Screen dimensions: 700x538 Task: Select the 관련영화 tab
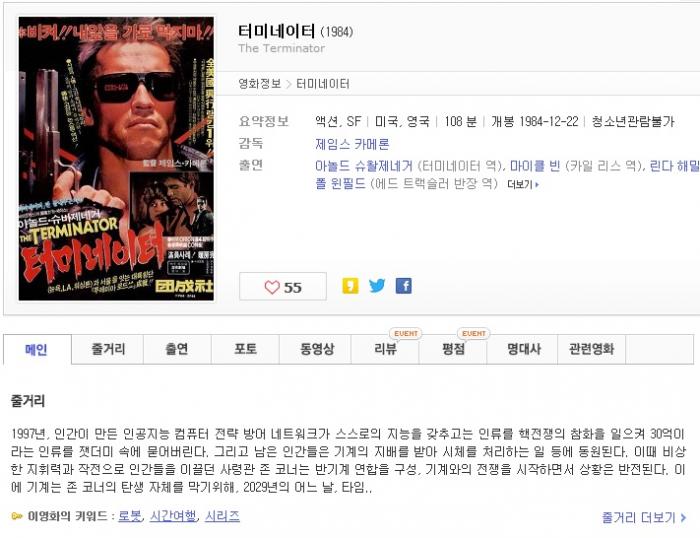(592, 349)
